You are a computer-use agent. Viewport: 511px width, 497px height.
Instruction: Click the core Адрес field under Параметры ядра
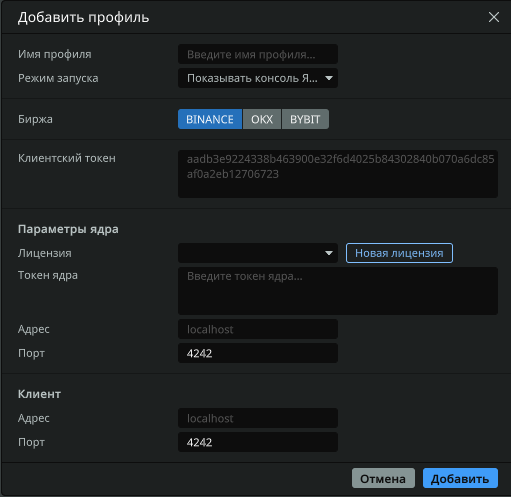pos(258,329)
